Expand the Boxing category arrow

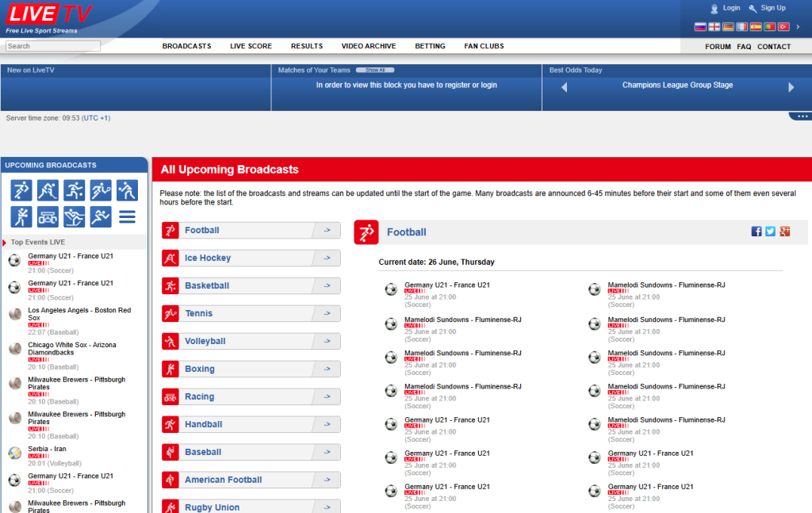tap(327, 369)
